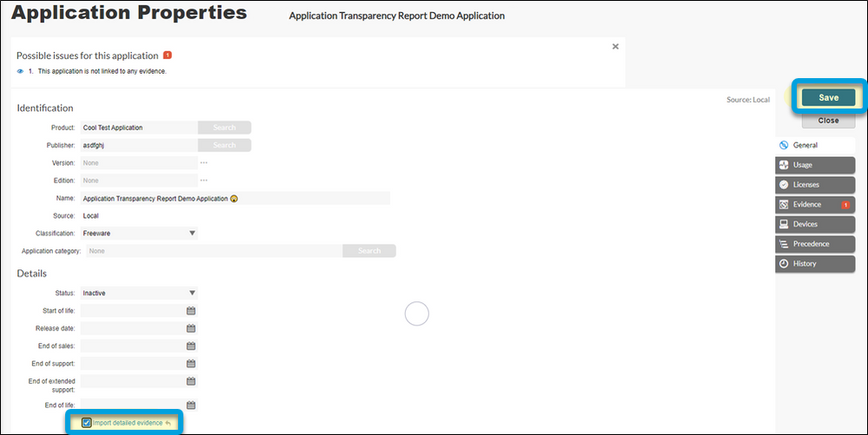Open End of extended support calendar

pyautogui.click(x=191, y=381)
